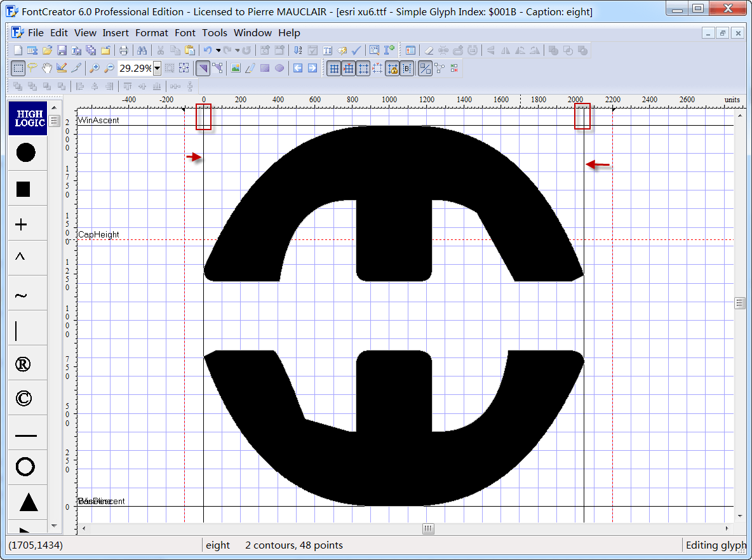Select the black square sample glyph
Viewport: 752px width, 560px height.
pos(23,189)
